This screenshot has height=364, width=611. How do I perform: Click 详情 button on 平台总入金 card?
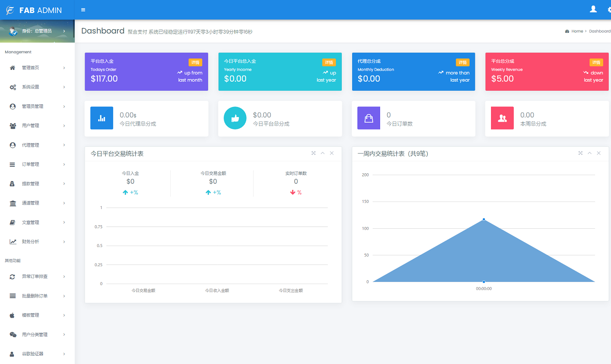click(195, 62)
